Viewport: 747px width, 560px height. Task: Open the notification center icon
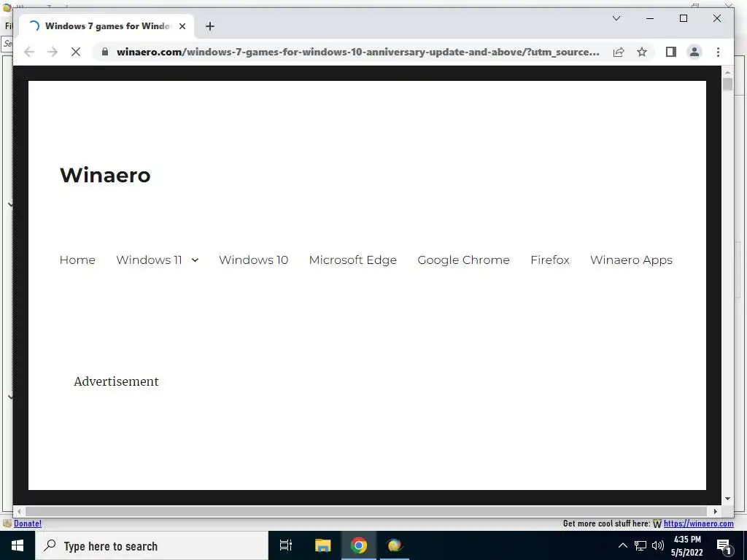[x=724, y=546]
